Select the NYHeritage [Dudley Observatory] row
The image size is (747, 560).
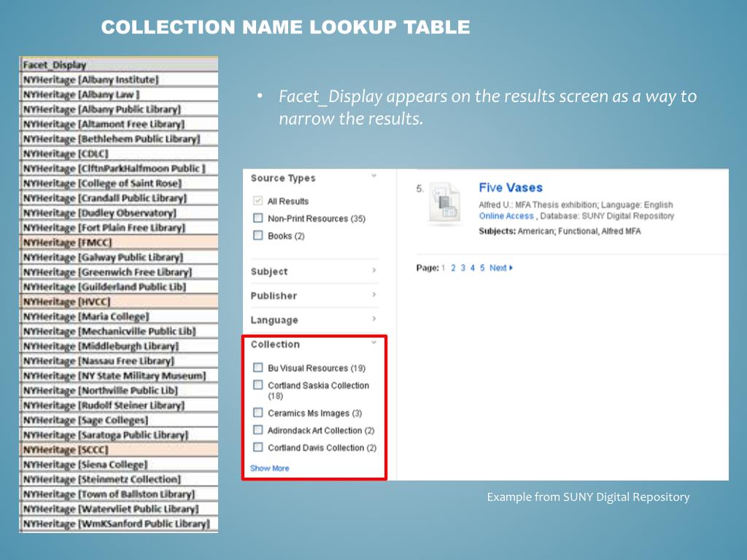(119, 212)
